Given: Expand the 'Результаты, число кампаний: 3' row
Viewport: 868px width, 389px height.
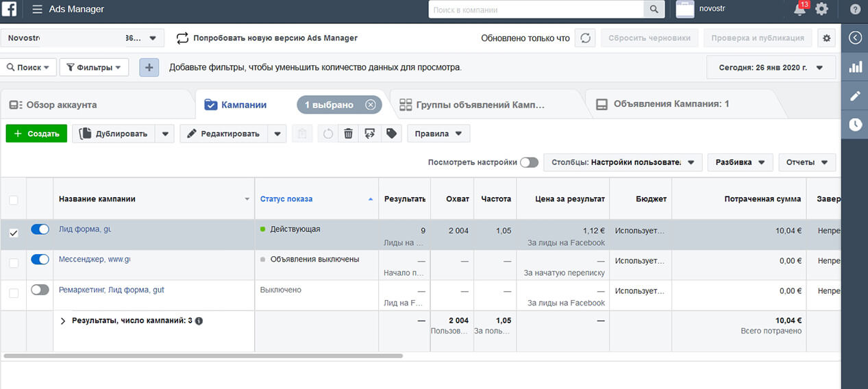Looking at the screenshot, I should click(x=63, y=321).
